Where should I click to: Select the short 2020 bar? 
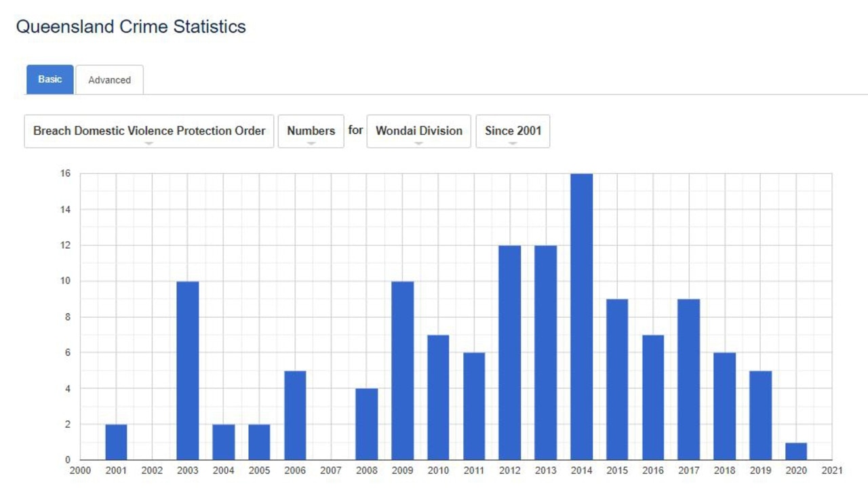796,451
